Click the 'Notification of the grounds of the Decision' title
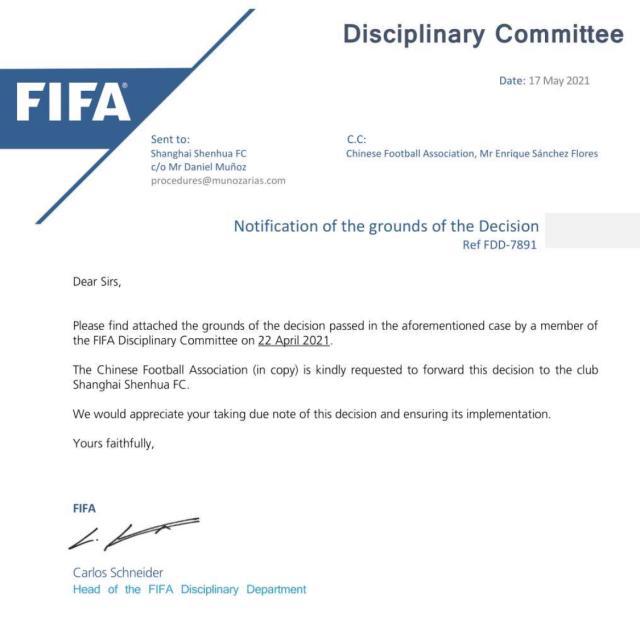 (x=386, y=226)
